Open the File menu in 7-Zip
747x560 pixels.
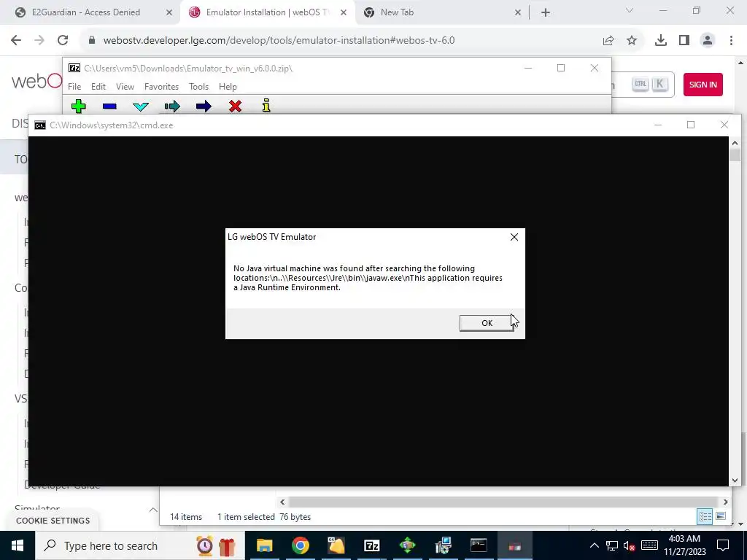(74, 87)
